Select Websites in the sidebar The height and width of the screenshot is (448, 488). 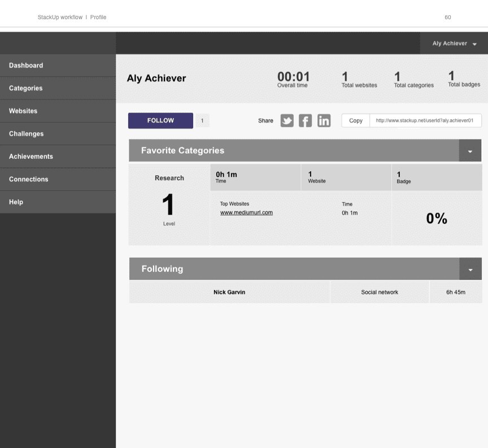[23, 111]
